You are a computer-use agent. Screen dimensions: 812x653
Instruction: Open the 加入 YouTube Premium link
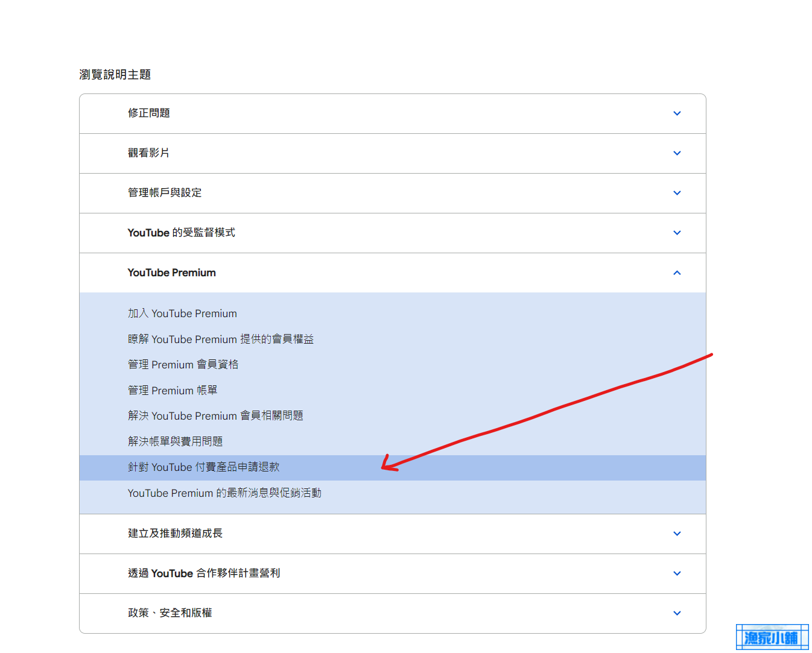tap(182, 314)
